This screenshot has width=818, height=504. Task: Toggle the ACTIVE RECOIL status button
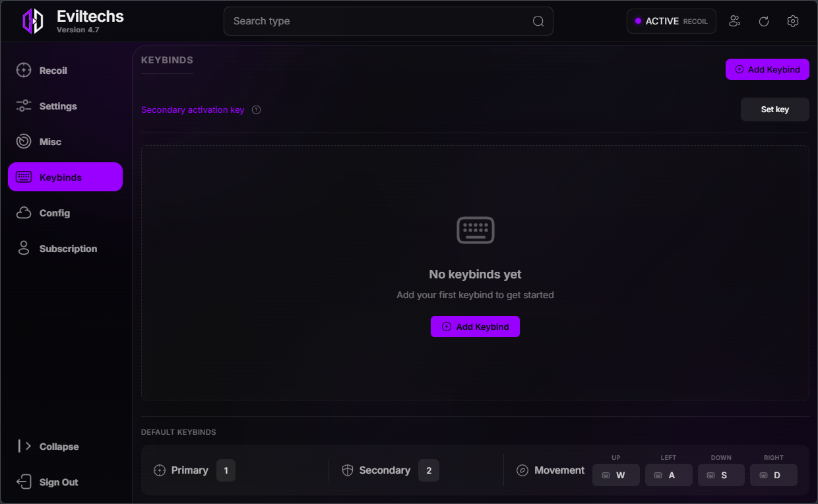(x=671, y=21)
